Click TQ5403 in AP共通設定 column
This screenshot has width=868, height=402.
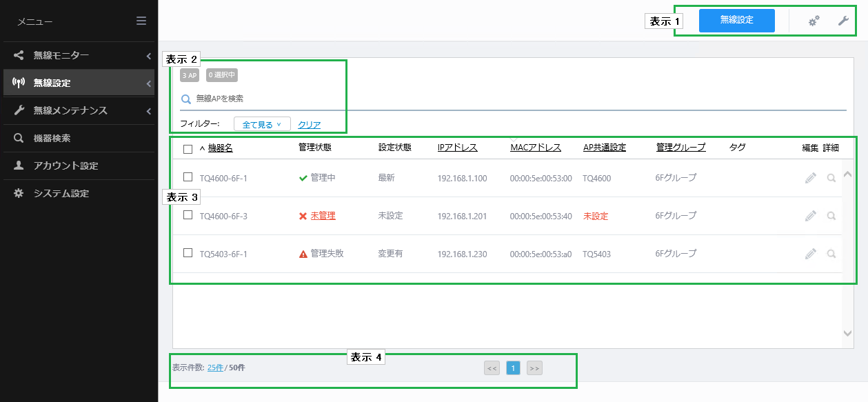point(597,254)
